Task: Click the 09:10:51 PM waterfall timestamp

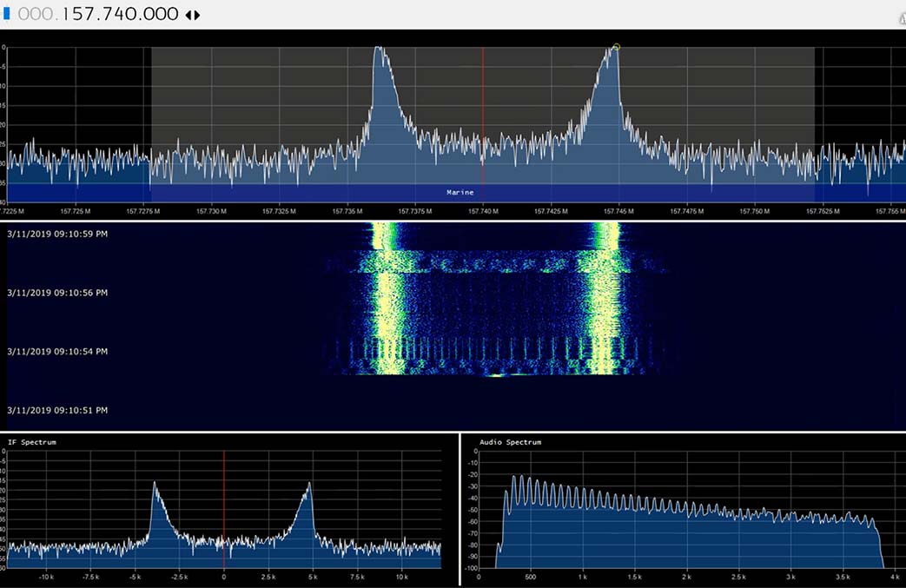Action: pyautogui.click(x=57, y=410)
